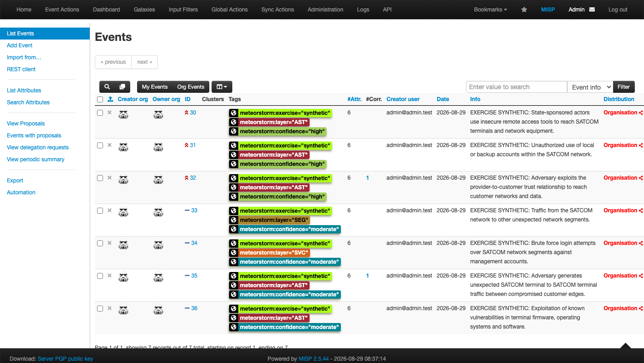The image size is (644, 363).
Task: Open the Global Actions menu
Action: point(230,10)
